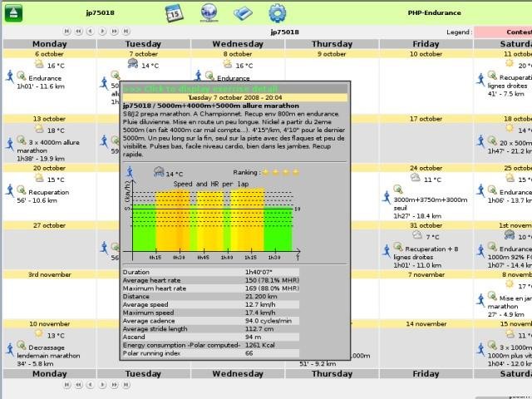Open settings gear icon in top toolbar
Screen dimensions: 532x399
(x=276, y=13)
